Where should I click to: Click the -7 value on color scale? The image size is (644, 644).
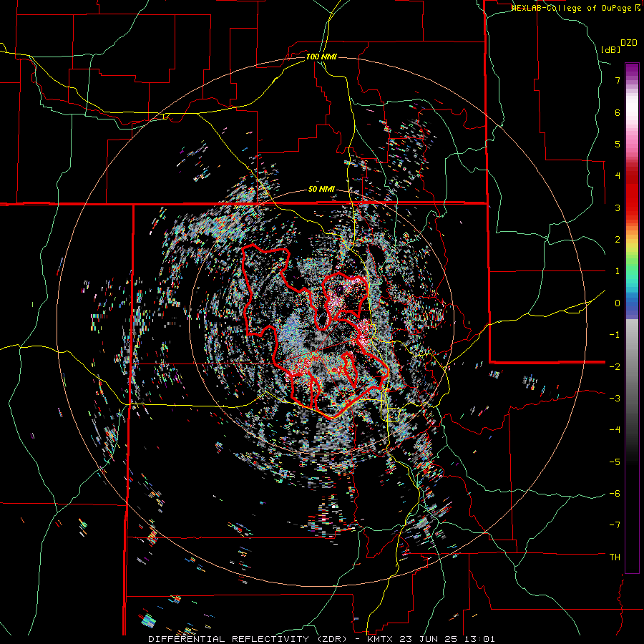(615, 525)
